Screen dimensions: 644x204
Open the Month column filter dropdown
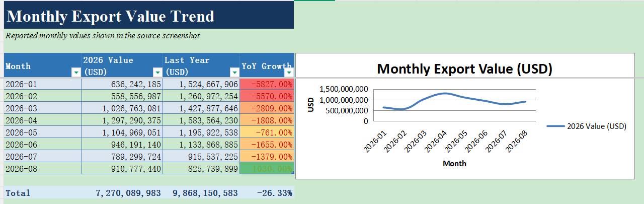[76, 73]
